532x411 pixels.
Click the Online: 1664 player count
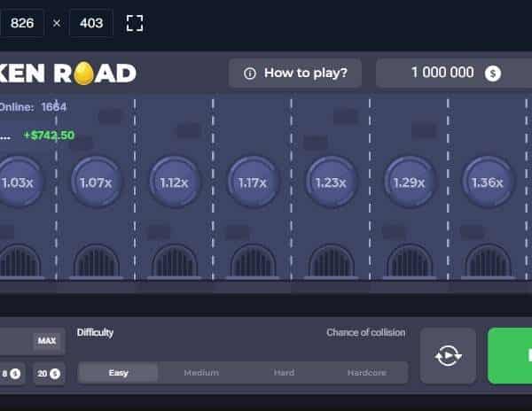[33, 107]
